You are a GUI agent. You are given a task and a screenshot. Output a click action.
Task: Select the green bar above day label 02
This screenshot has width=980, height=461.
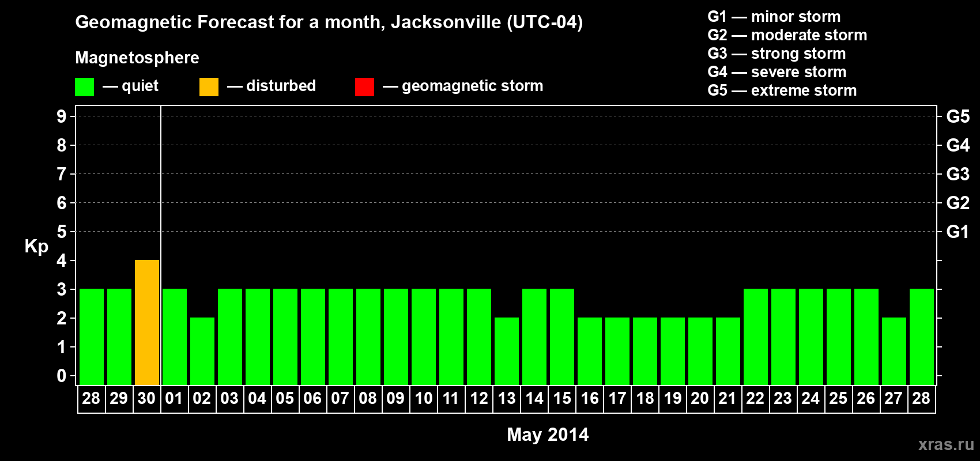click(x=202, y=351)
